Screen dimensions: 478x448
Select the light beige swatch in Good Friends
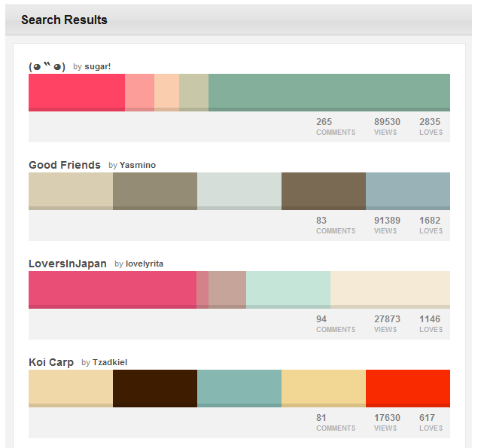pyautogui.click(x=71, y=191)
